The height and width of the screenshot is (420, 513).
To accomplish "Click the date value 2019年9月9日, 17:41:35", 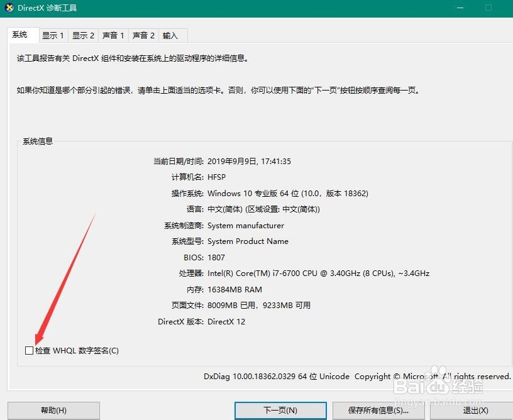I will [249, 161].
